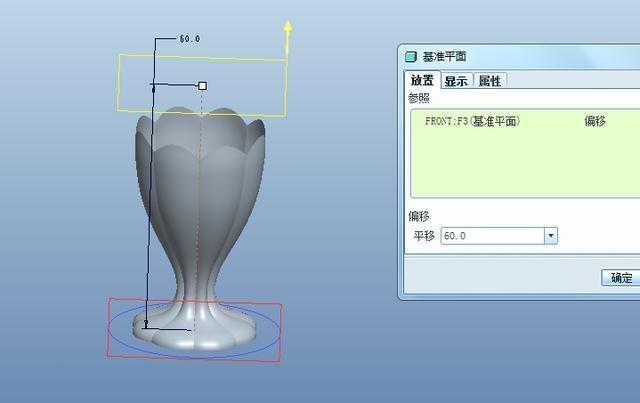The image size is (640, 403).
Task: Select the FRONT:F3(基准平面) reference row
Action: tap(525, 121)
